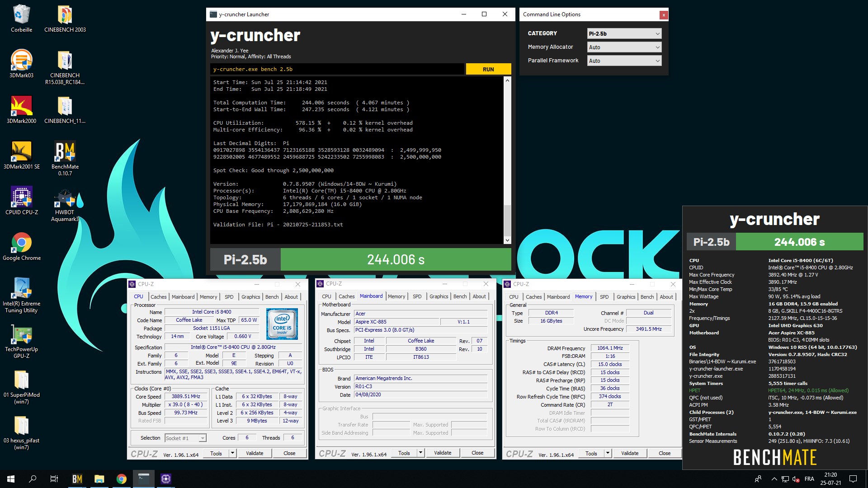
Task: Select About tab in Memory CPU-Z window
Action: [x=666, y=297]
